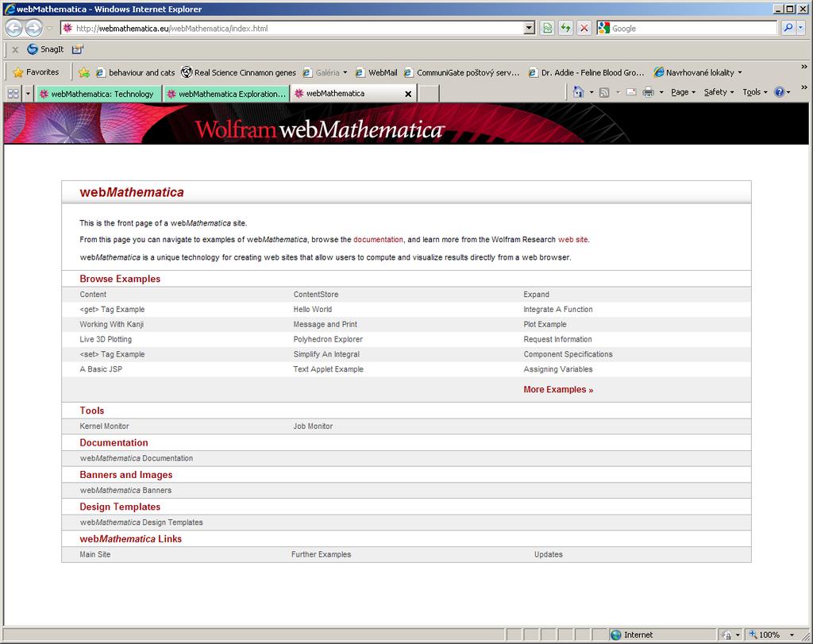The width and height of the screenshot is (813, 644).
Task: Click the Google search box
Action: (692, 29)
